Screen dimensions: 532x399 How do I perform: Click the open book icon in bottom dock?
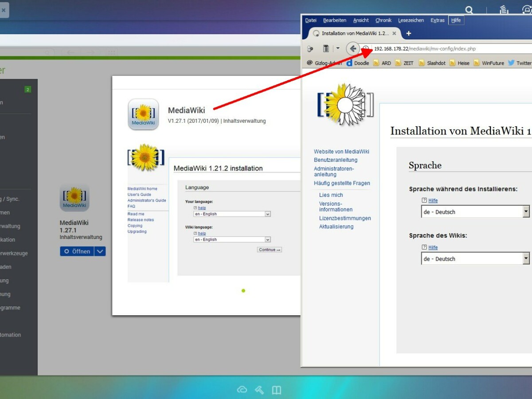coord(277,390)
